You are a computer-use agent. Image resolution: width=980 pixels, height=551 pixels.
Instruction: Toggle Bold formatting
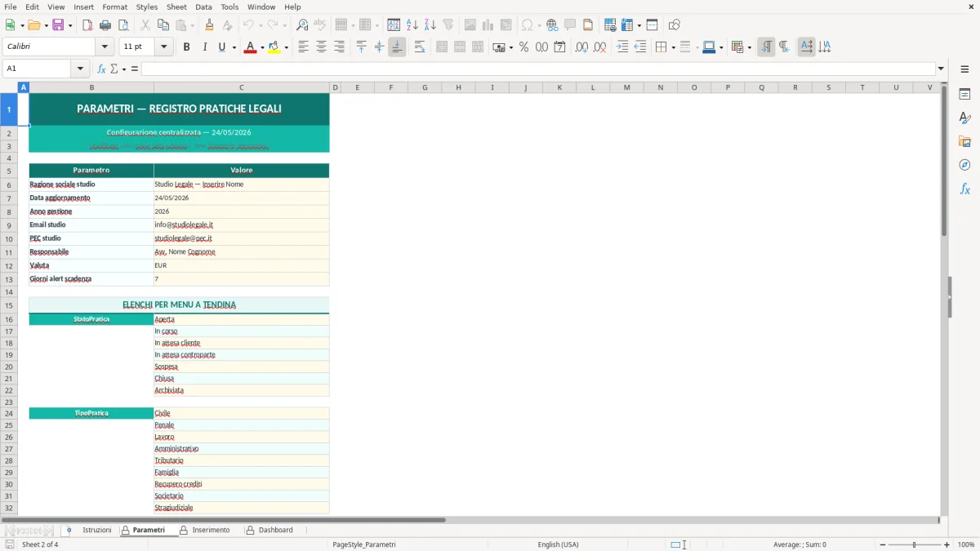pyautogui.click(x=186, y=47)
